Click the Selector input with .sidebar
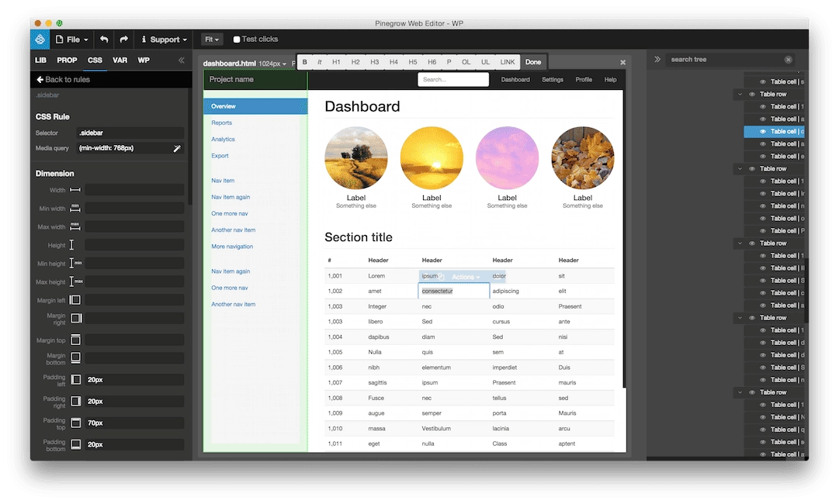Screen dimensions: 839x504 click(x=130, y=133)
